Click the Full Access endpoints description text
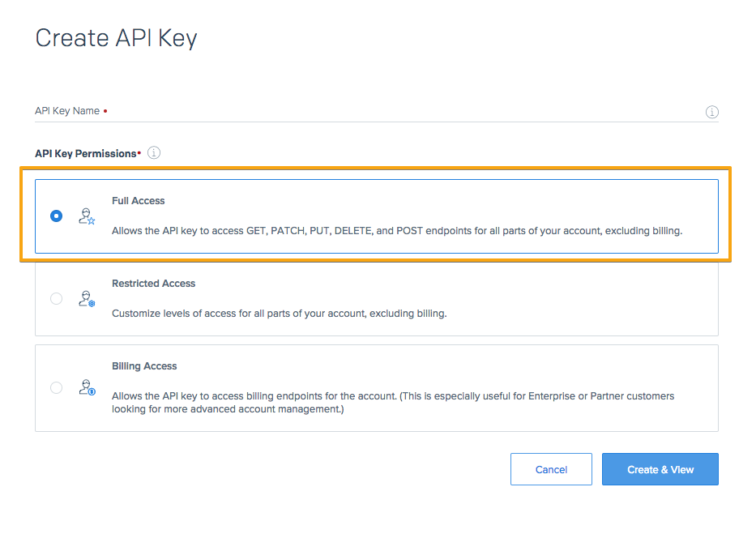 point(397,231)
